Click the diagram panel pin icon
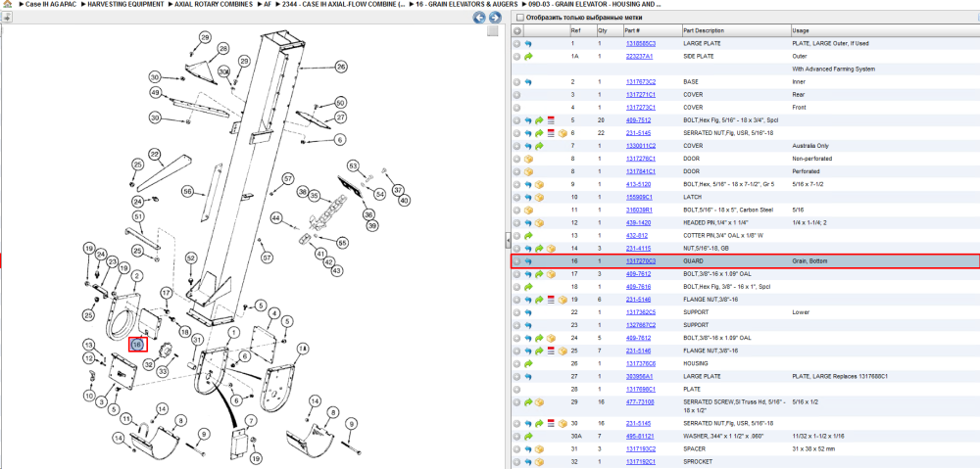 6,18
